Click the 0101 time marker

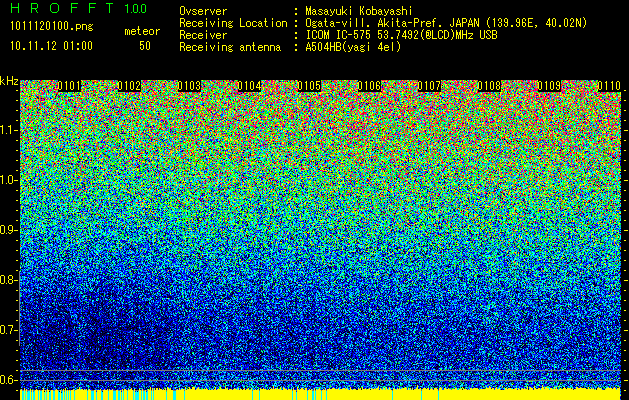[x=69, y=86]
